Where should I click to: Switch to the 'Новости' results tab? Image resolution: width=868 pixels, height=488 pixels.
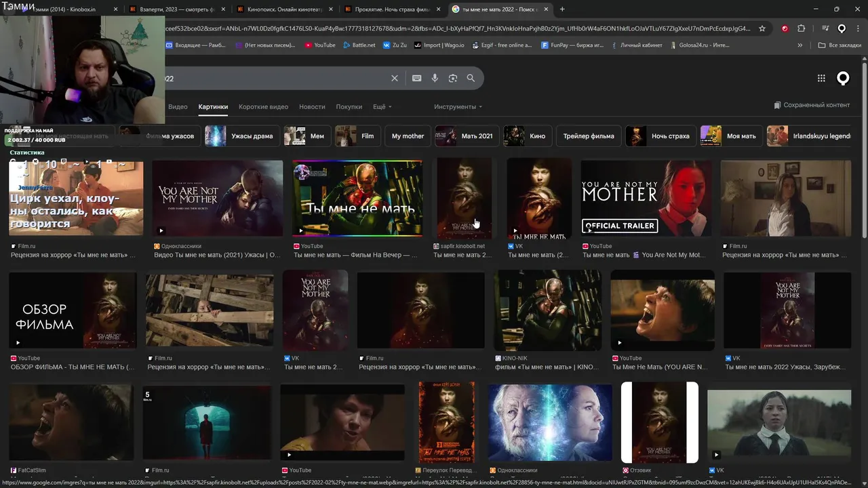(312, 106)
